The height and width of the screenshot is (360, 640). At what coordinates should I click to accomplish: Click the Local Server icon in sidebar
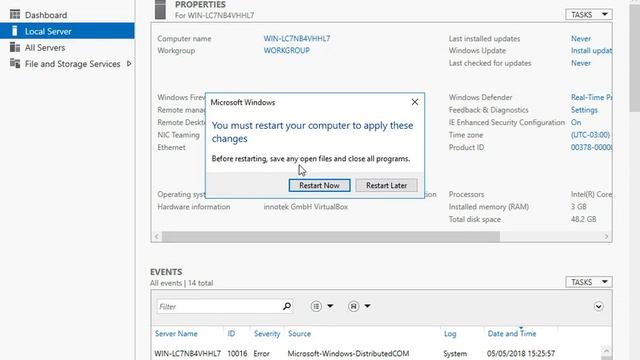pyautogui.click(x=15, y=31)
